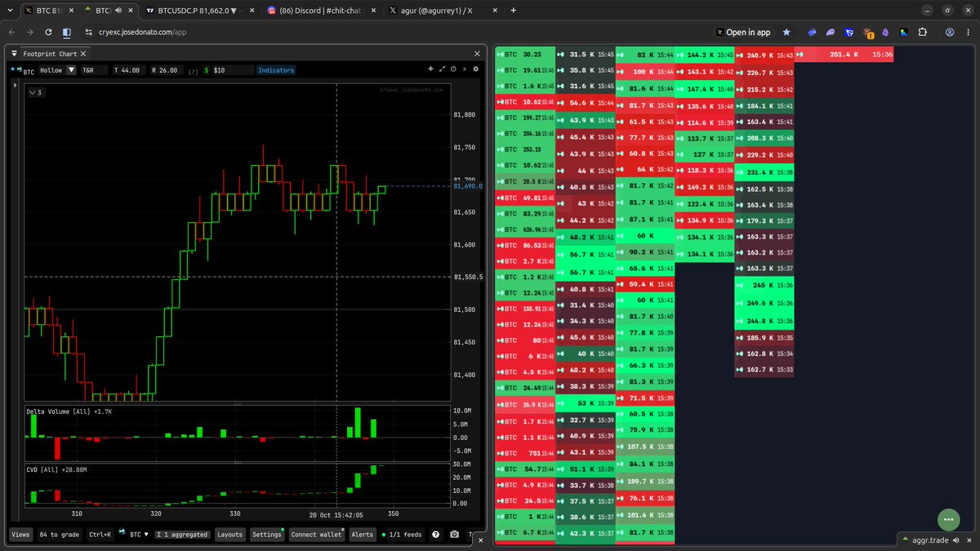Screen dimensions: 980x551
Task: Bookmark this page with the star icon
Action: 786,32
